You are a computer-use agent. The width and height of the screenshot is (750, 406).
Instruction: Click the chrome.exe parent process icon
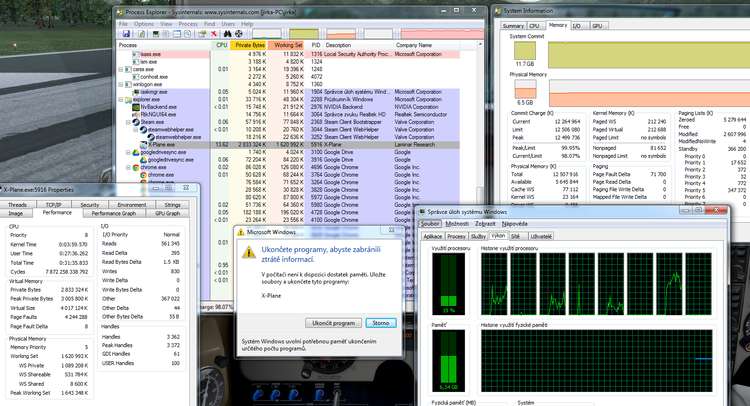pos(136,167)
